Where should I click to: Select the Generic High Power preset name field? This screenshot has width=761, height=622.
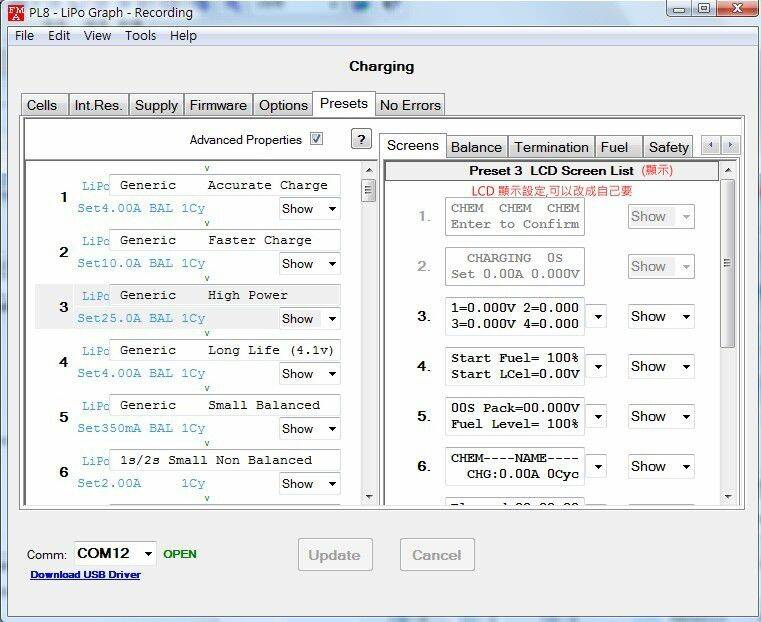[224, 296]
